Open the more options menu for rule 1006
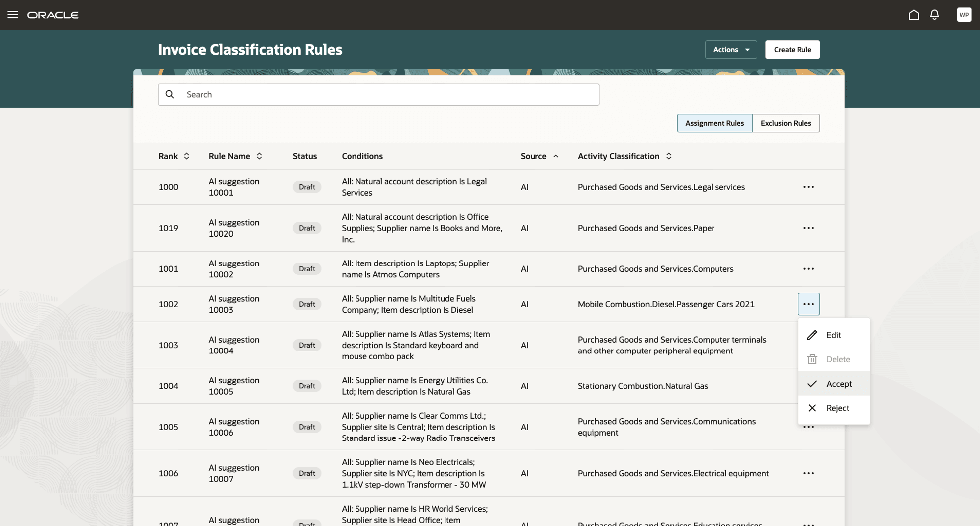980x526 pixels. [808, 473]
